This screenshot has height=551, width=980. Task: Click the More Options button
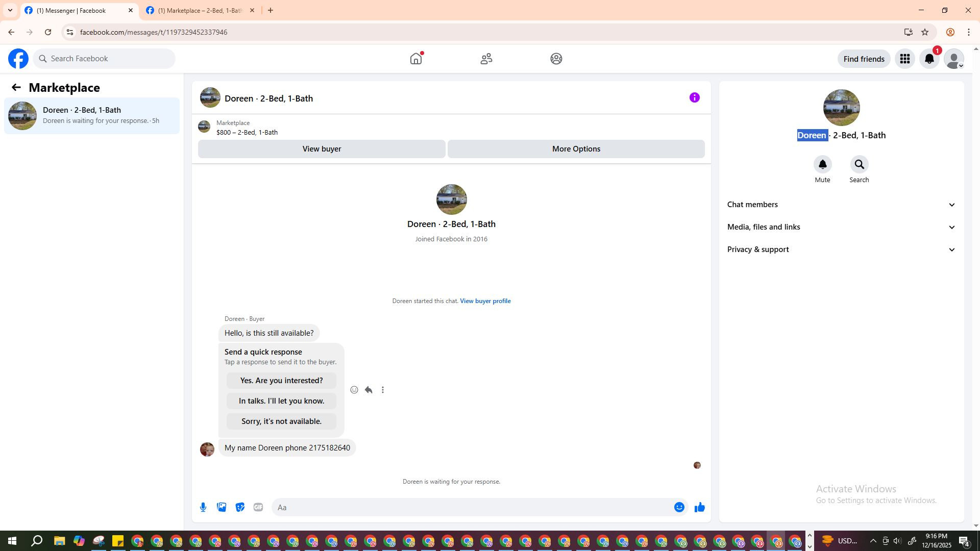[x=576, y=149]
